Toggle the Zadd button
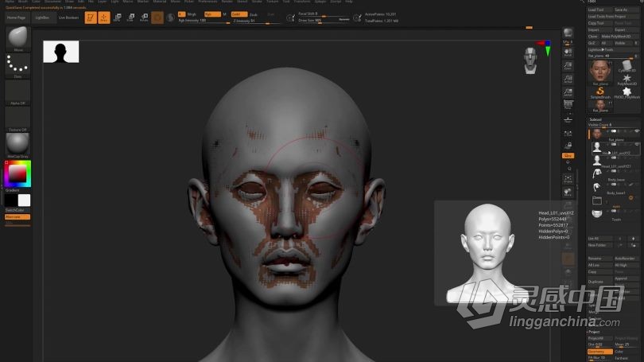The height and width of the screenshot is (362, 644). 239,14
